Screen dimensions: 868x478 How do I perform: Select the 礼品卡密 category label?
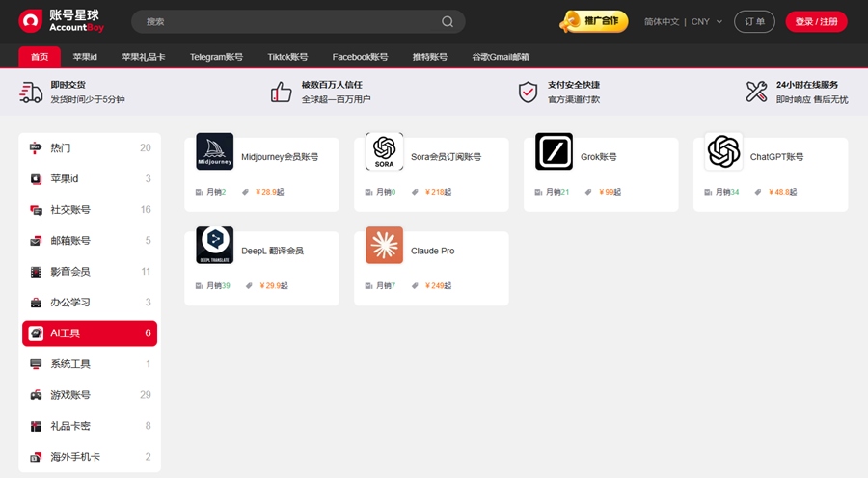point(70,426)
